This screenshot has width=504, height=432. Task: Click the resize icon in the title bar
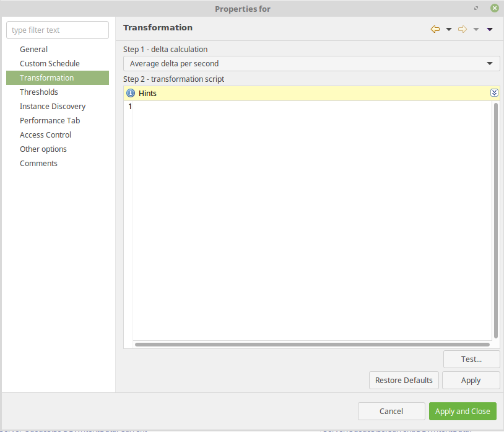click(476, 8)
